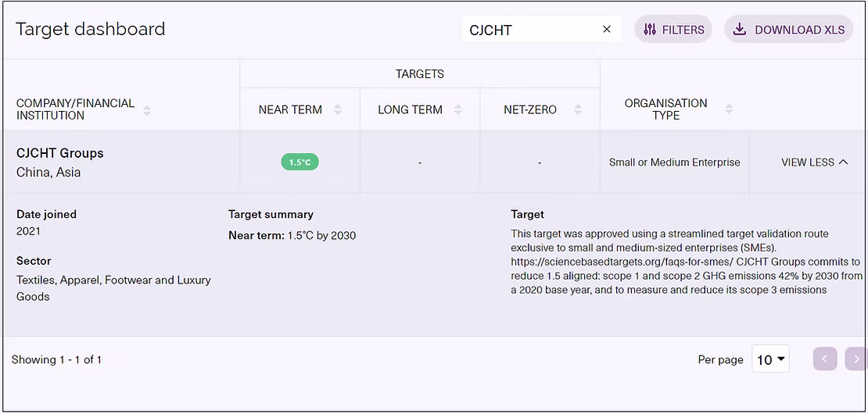Clear the CJCHT search text
Viewport: 868px width, 414px height.
coord(606,30)
